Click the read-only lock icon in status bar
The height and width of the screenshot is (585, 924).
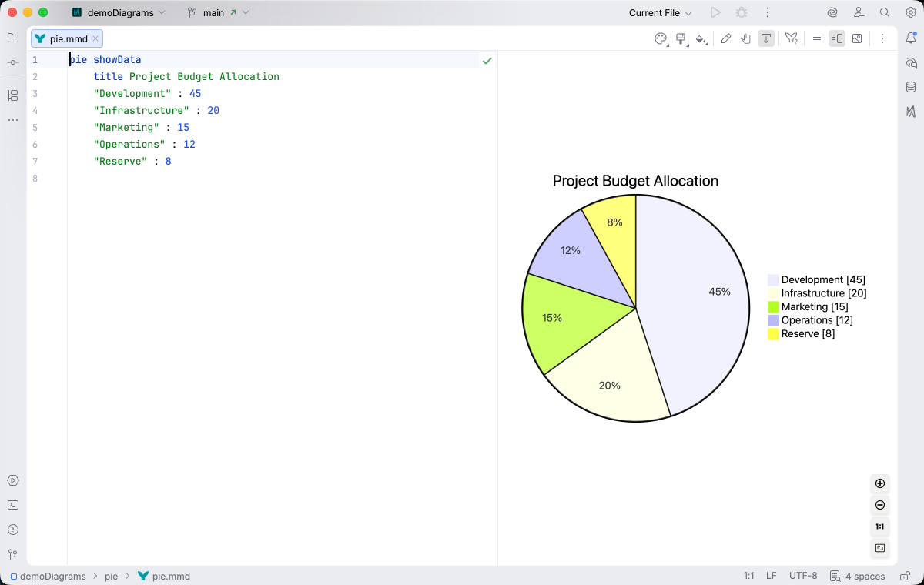[x=904, y=576]
